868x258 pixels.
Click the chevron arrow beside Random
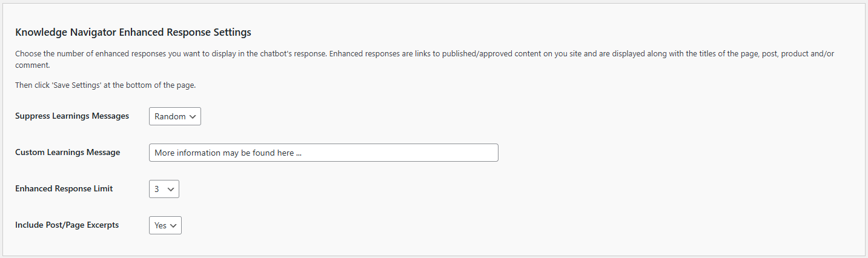pos(193,116)
